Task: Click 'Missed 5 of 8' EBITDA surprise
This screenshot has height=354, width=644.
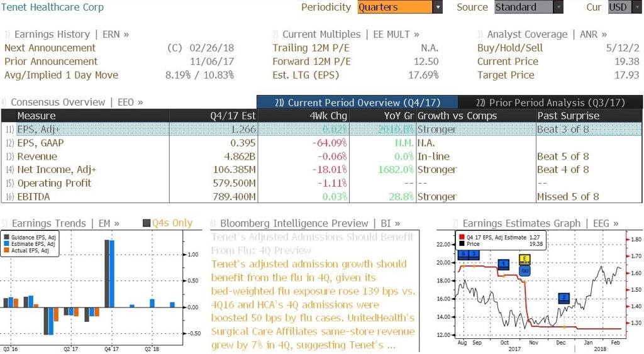Action: (568, 196)
